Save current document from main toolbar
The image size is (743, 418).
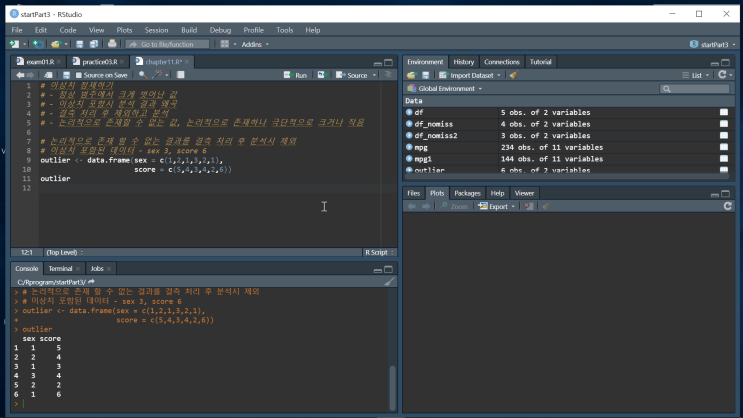pyautogui.click(x=80, y=44)
